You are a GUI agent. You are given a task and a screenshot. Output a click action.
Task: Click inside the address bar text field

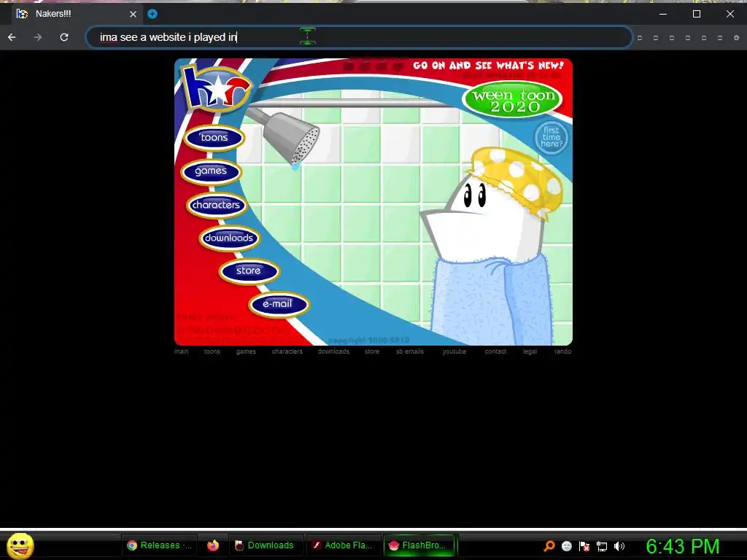coord(359,37)
